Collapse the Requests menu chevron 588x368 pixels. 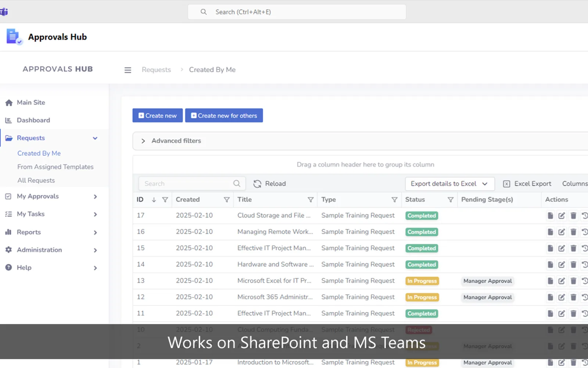pyautogui.click(x=95, y=138)
